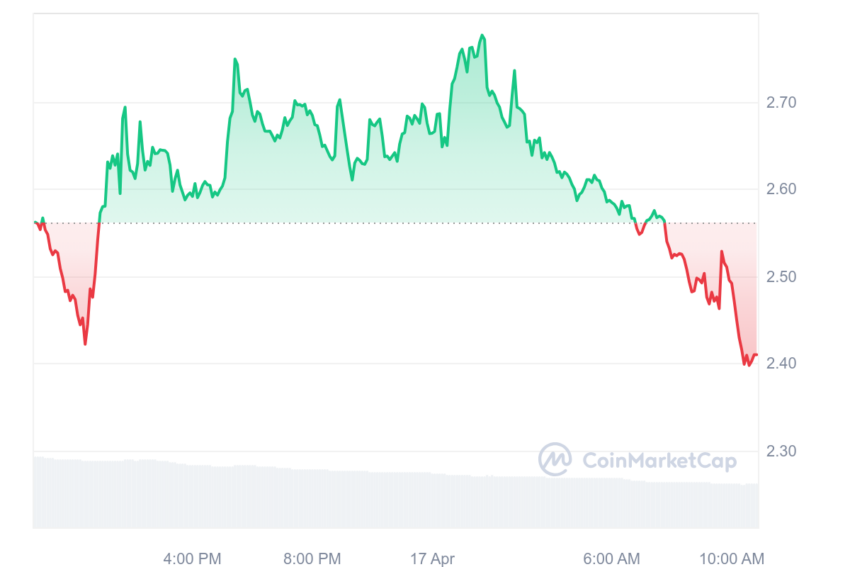Click the CoinMarketCap logo icon
Screen dimensions: 850x567
[x=555, y=459]
